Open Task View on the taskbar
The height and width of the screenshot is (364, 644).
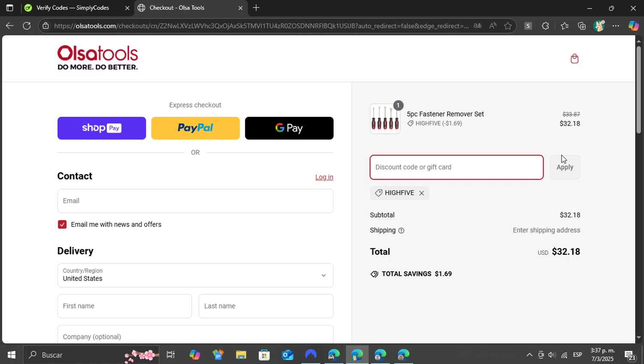tap(170, 355)
